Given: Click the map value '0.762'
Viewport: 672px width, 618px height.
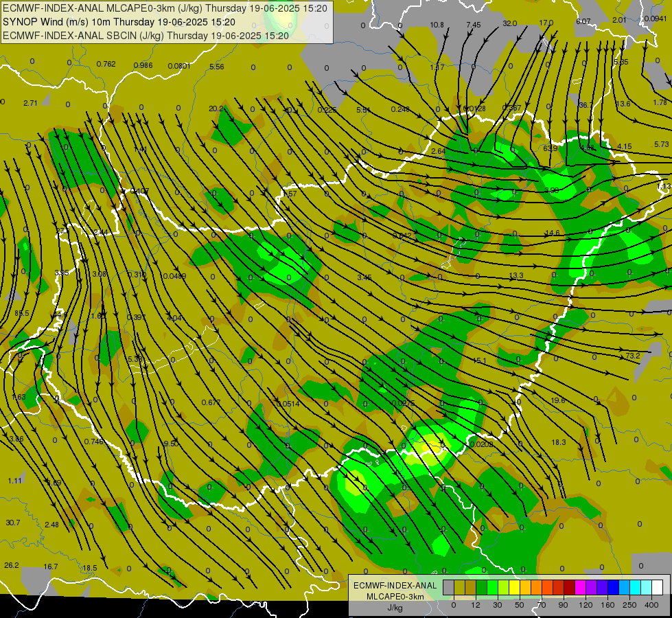Looking at the screenshot, I should tap(106, 64).
